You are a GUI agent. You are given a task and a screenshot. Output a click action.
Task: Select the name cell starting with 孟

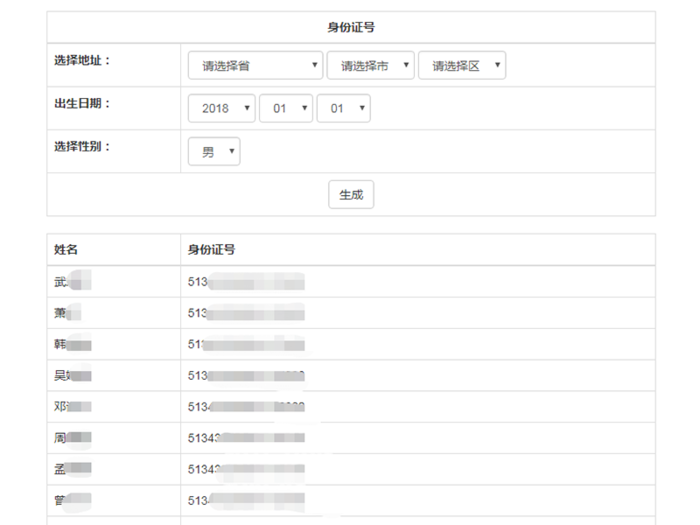(x=73, y=469)
